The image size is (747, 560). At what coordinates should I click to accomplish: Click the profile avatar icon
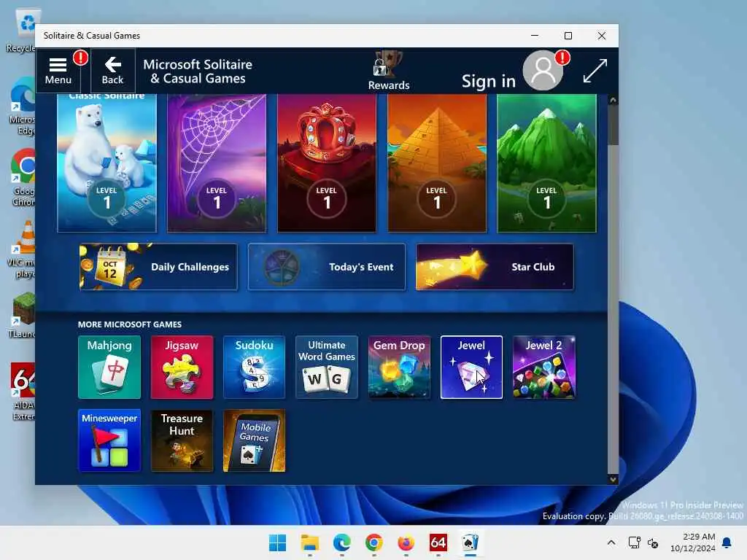click(543, 71)
